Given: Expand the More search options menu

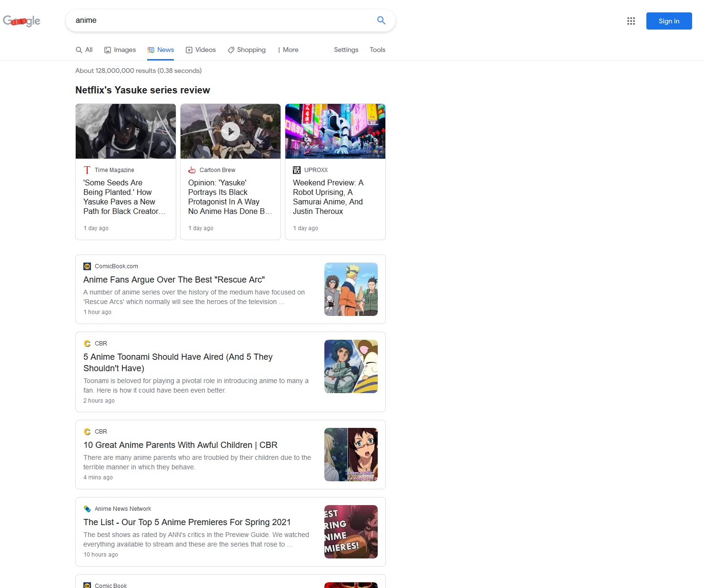Looking at the screenshot, I should [288, 50].
